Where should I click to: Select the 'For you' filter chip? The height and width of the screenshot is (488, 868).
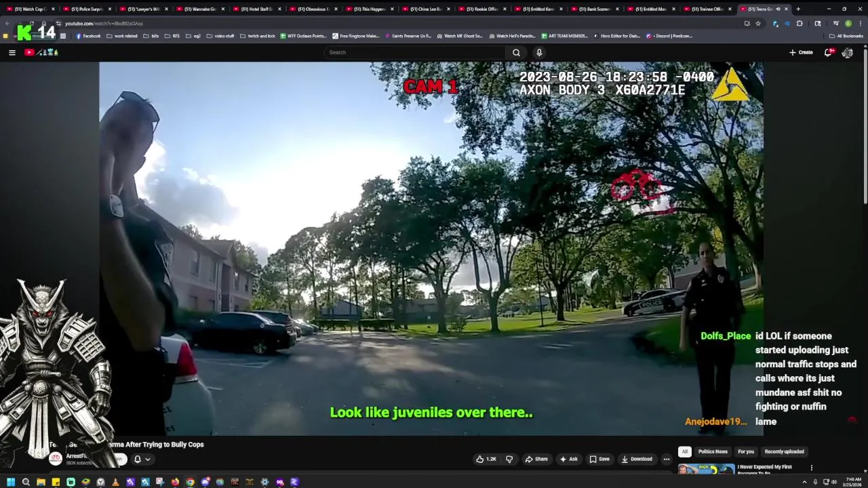coord(746,451)
